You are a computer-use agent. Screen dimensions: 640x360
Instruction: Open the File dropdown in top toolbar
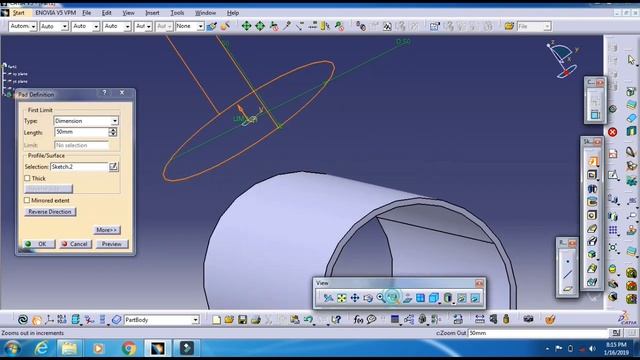(534, 26)
